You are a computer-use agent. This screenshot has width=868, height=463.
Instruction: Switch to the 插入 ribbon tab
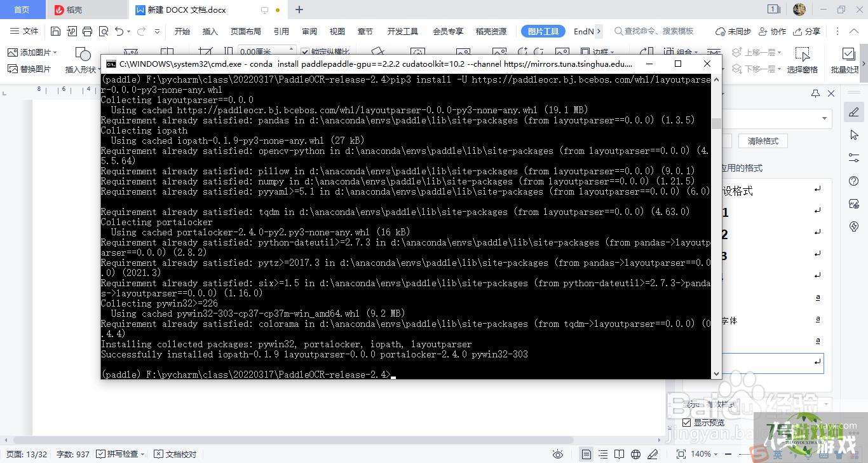(210, 31)
